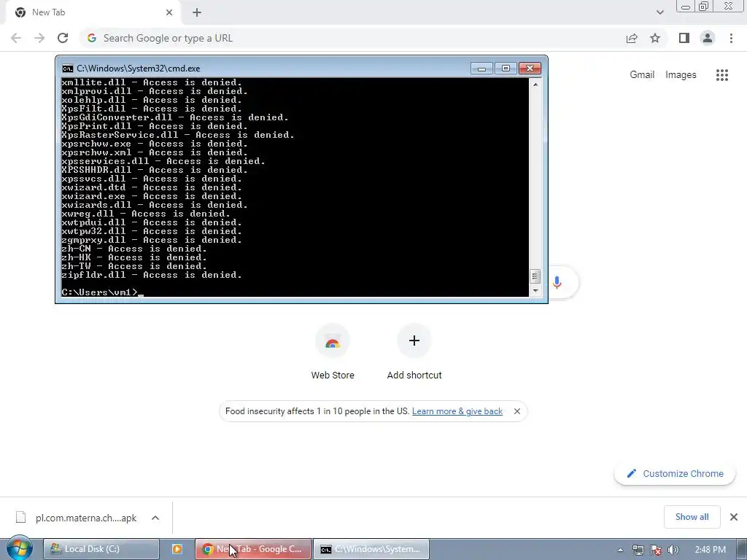The image size is (747, 560).
Task: Switch to the Google Chrome taskbar button
Action: coord(253,549)
